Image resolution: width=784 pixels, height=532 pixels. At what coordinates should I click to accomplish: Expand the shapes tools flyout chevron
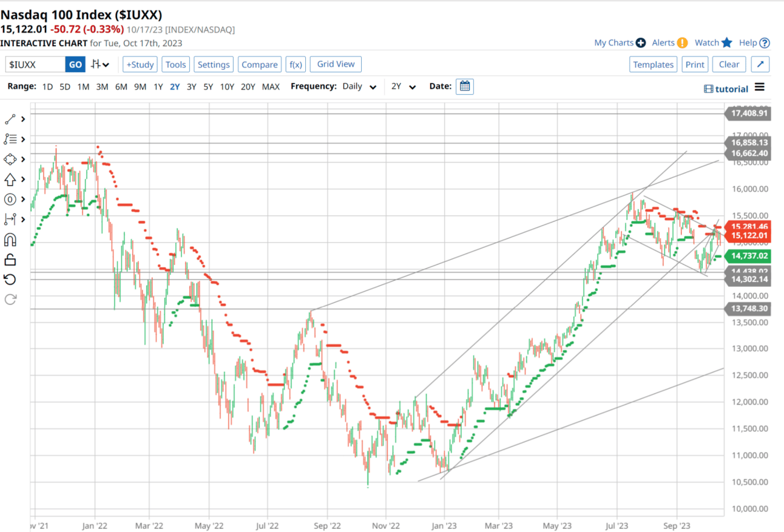(23, 159)
